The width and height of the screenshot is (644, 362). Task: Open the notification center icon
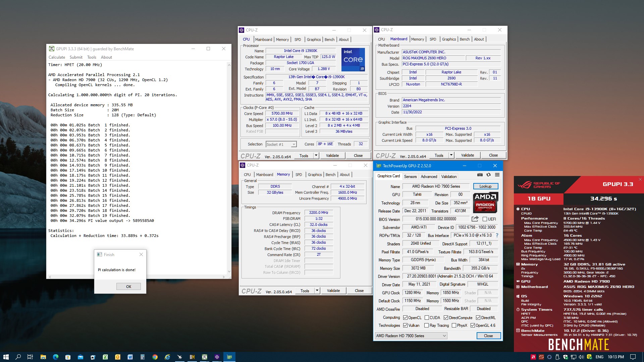click(x=633, y=357)
